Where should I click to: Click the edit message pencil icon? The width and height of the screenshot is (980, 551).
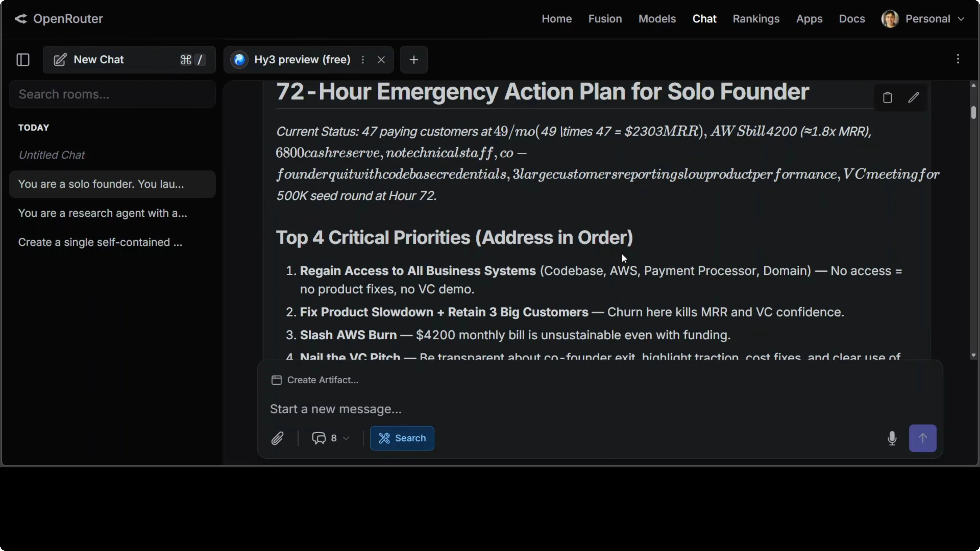point(913,98)
